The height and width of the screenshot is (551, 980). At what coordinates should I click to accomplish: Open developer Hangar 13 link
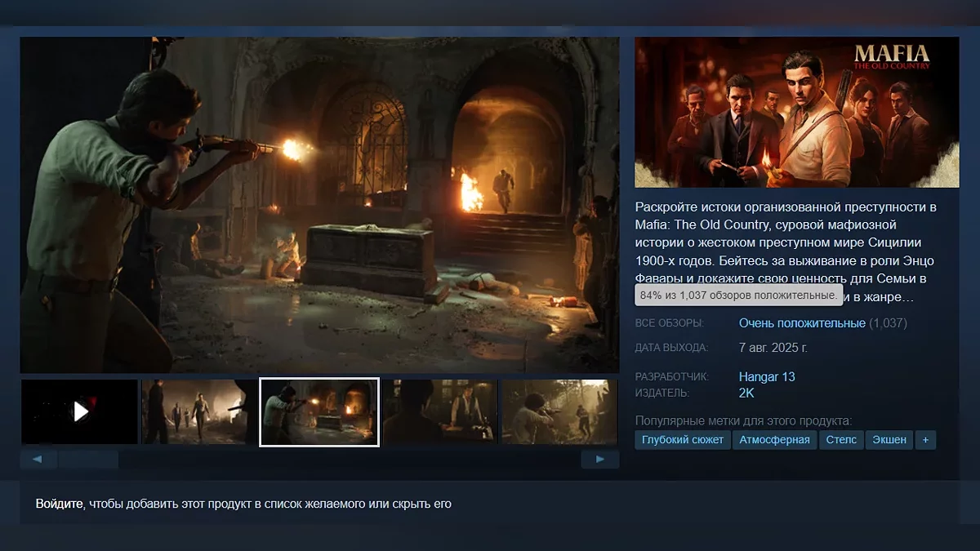click(x=767, y=377)
